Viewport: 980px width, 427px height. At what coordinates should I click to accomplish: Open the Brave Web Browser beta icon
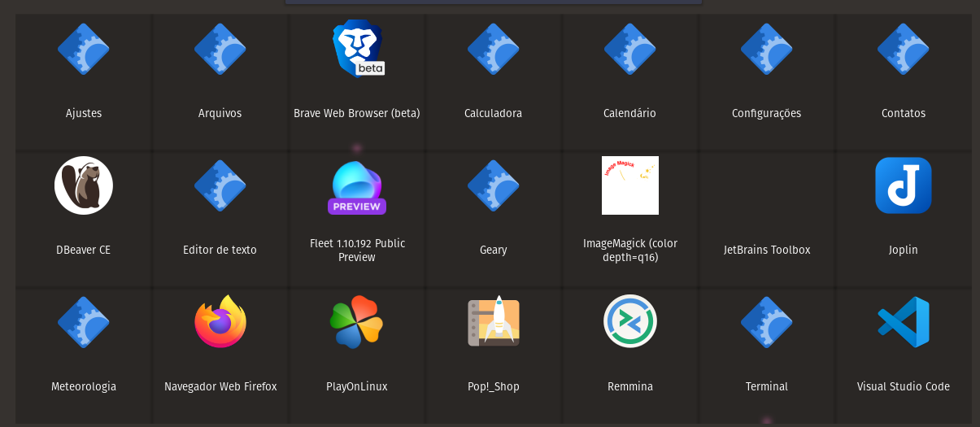pos(358,48)
